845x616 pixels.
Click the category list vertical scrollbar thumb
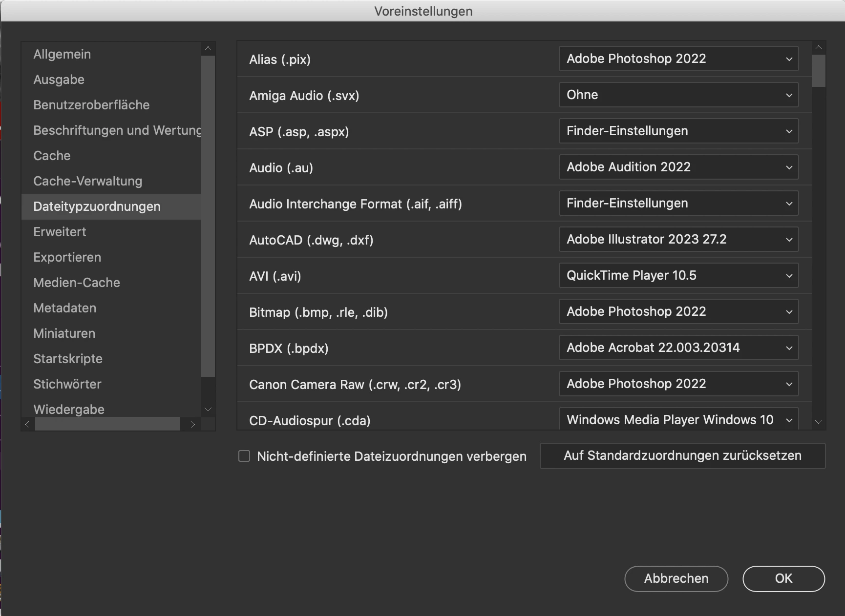(x=208, y=216)
